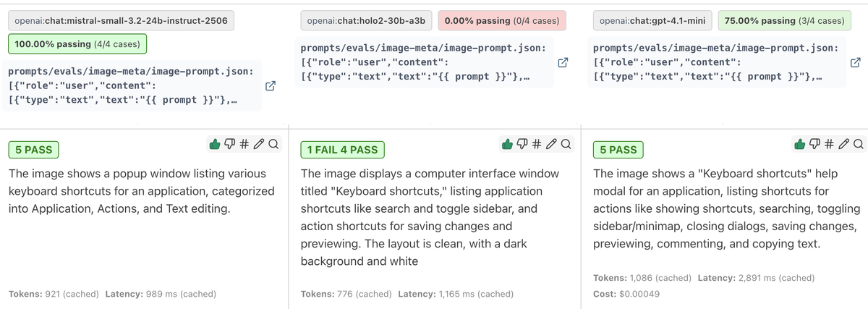Thumbs up the gpt-4.1-mini output
868x309 pixels.
(x=800, y=144)
